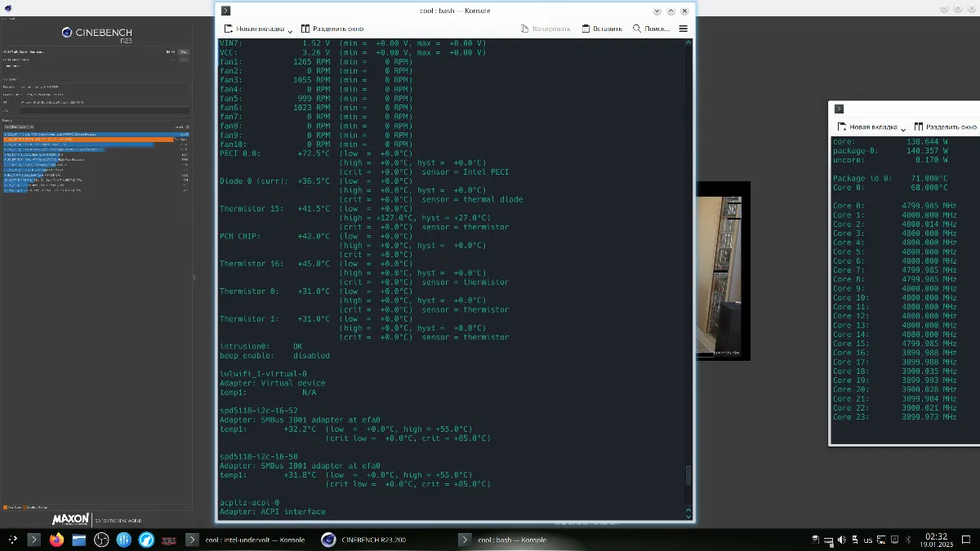Screen dimensions: 980x551
Task: Open the file manager from taskbar
Action: (79, 540)
